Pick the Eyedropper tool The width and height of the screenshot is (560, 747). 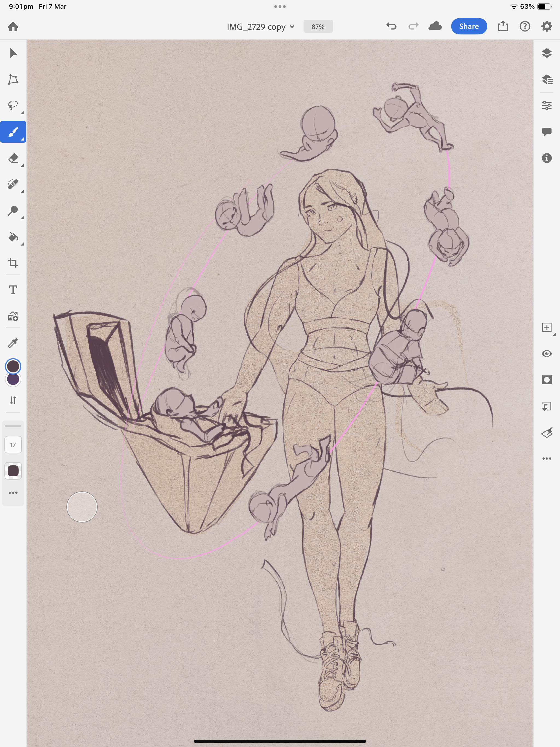[13, 343]
